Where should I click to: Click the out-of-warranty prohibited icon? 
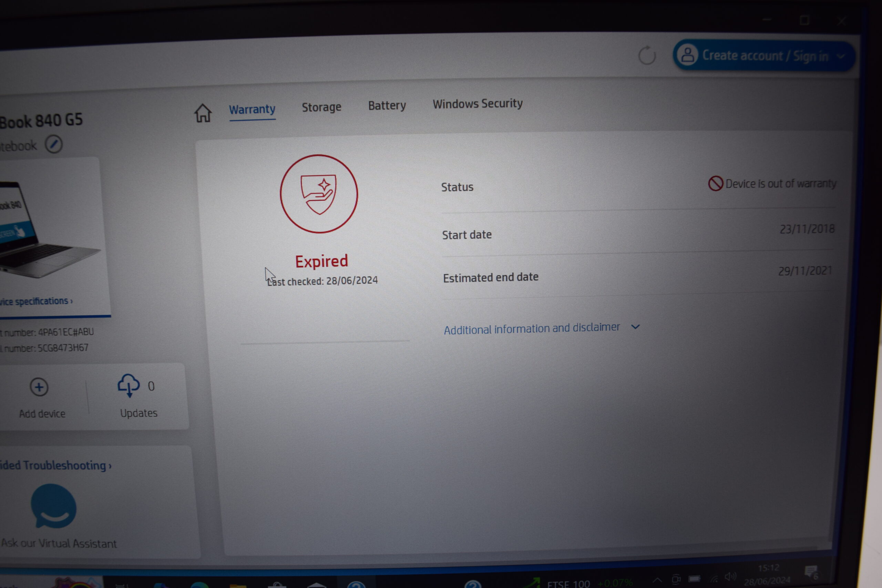pos(716,183)
